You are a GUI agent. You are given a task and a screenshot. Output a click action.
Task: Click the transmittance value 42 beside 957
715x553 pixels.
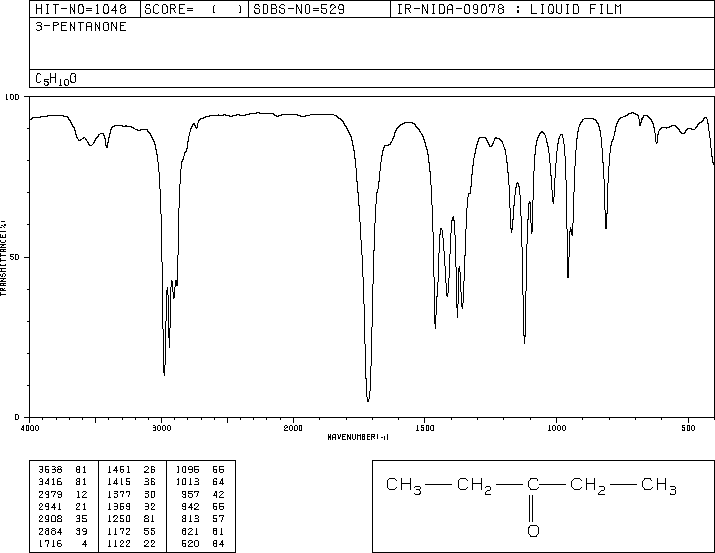coord(218,494)
